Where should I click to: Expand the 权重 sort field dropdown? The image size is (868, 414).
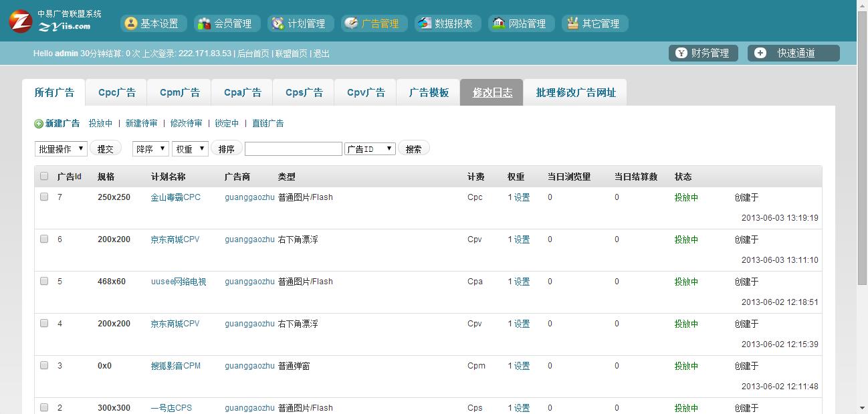pyautogui.click(x=191, y=148)
